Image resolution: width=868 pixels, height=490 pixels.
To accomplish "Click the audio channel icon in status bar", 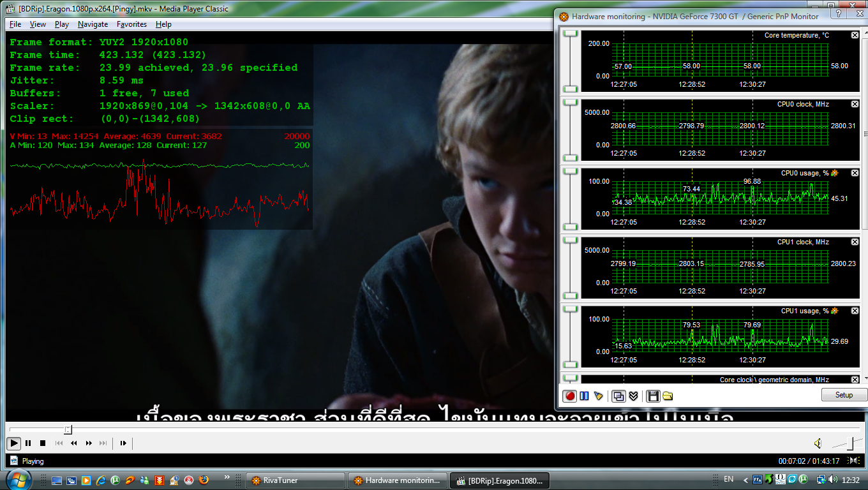I will pyautogui.click(x=853, y=461).
